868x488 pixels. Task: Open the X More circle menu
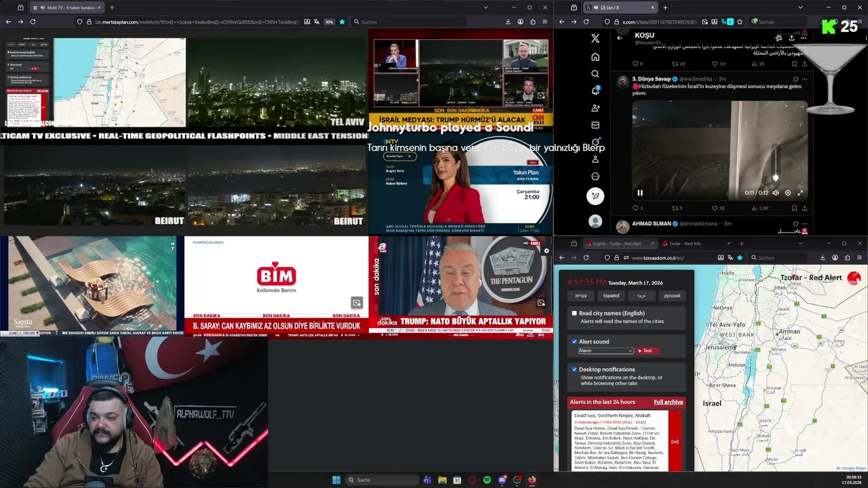coord(595,176)
